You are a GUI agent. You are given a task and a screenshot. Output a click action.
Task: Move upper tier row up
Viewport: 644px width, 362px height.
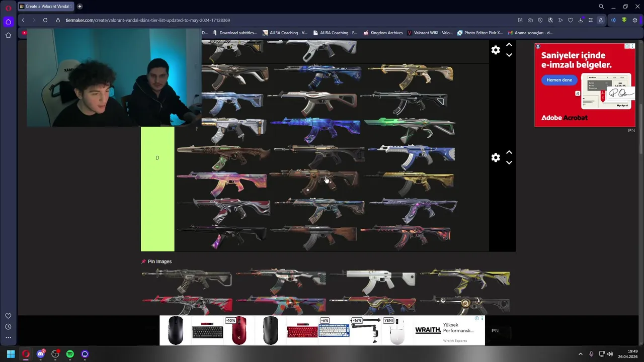(509, 45)
